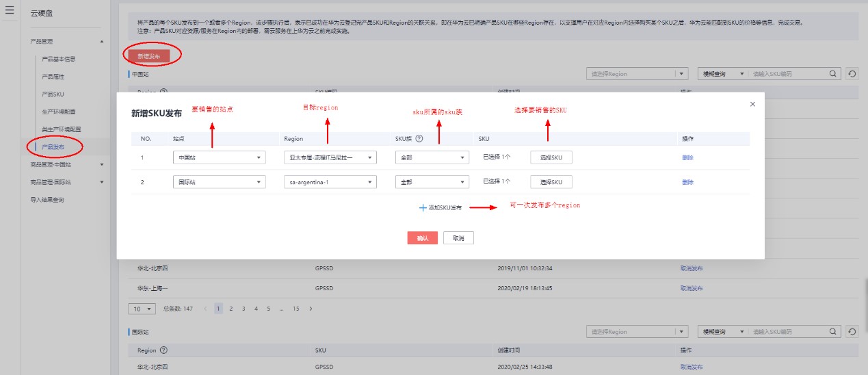Image resolution: width=868 pixels, height=375 pixels.
Task: Open 模糊查询 dropdown in 国际站 section
Action: pos(722,331)
